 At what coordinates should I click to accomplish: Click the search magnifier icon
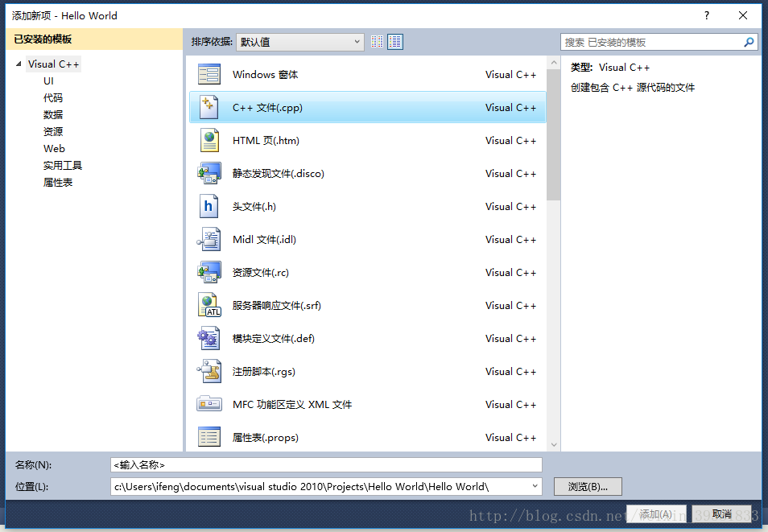tap(749, 42)
